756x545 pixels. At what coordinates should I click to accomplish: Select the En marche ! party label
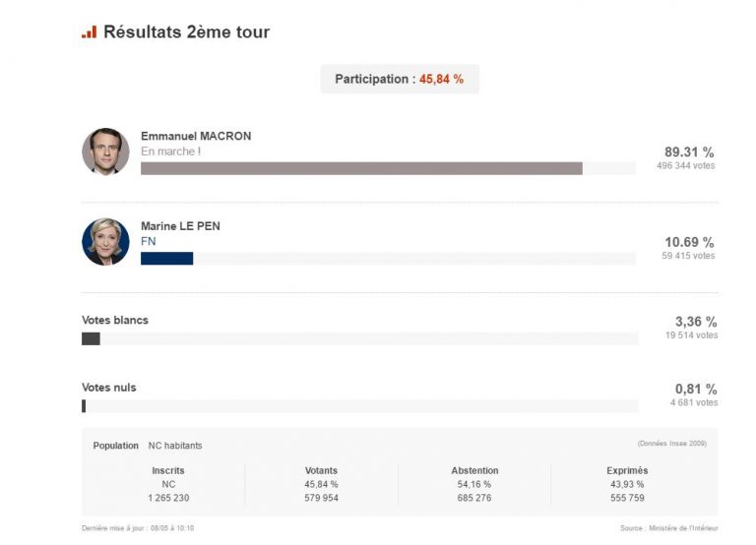click(170, 151)
